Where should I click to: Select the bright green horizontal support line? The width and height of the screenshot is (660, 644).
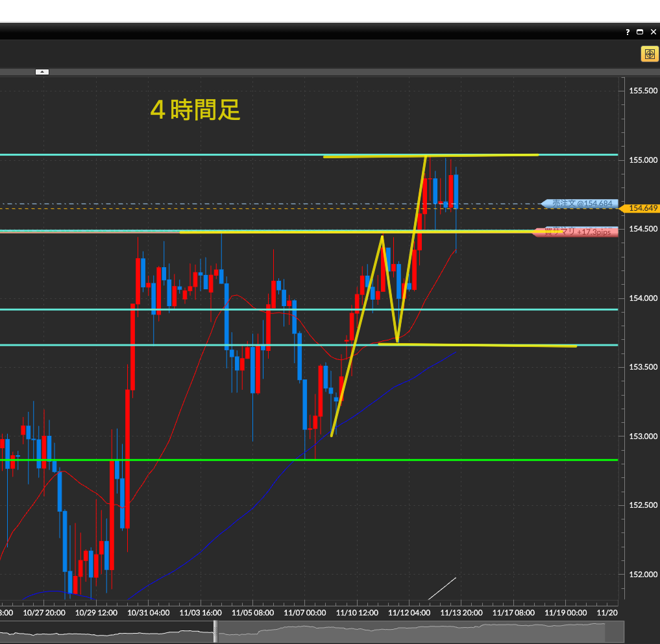pos(324,460)
